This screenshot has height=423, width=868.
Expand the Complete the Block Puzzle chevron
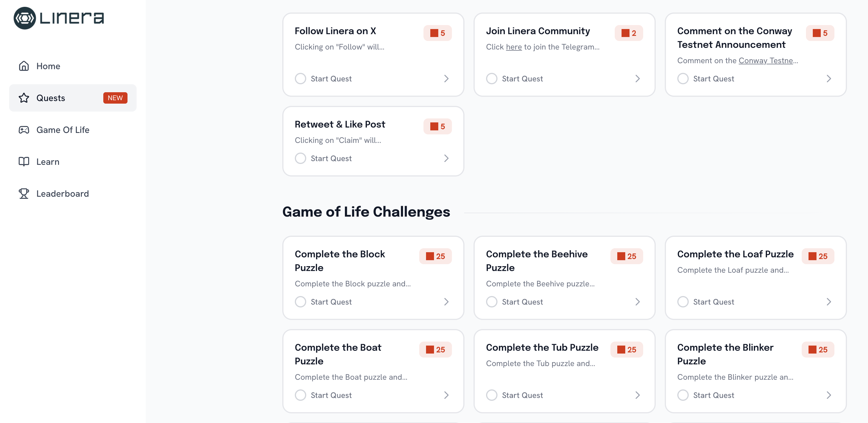[446, 302]
